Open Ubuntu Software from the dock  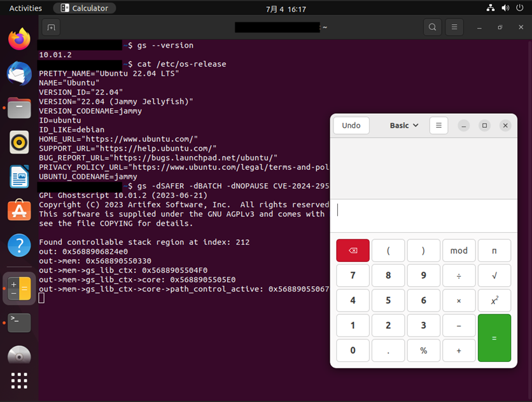[19, 211]
